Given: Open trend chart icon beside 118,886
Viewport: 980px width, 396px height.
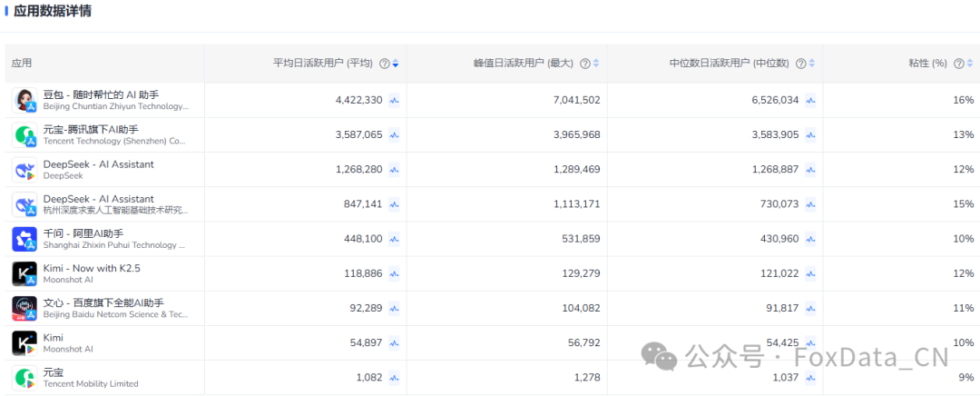Looking at the screenshot, I should [394, 273].
